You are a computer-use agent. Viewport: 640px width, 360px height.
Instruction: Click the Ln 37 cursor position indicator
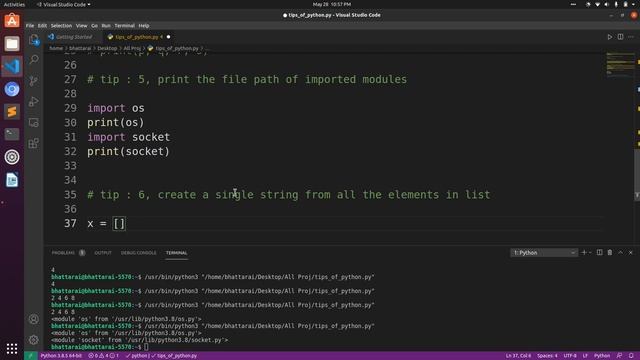point(518,356)
